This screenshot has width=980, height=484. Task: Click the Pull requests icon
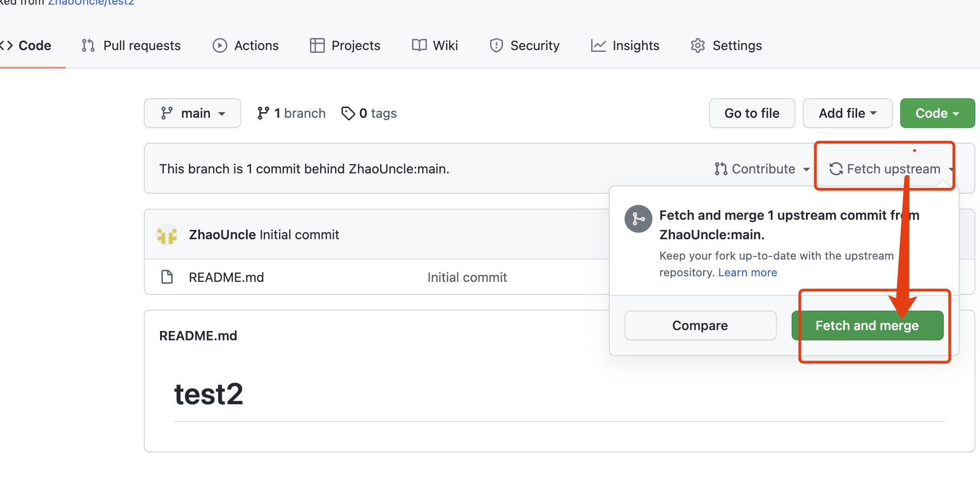coord(88,45)
